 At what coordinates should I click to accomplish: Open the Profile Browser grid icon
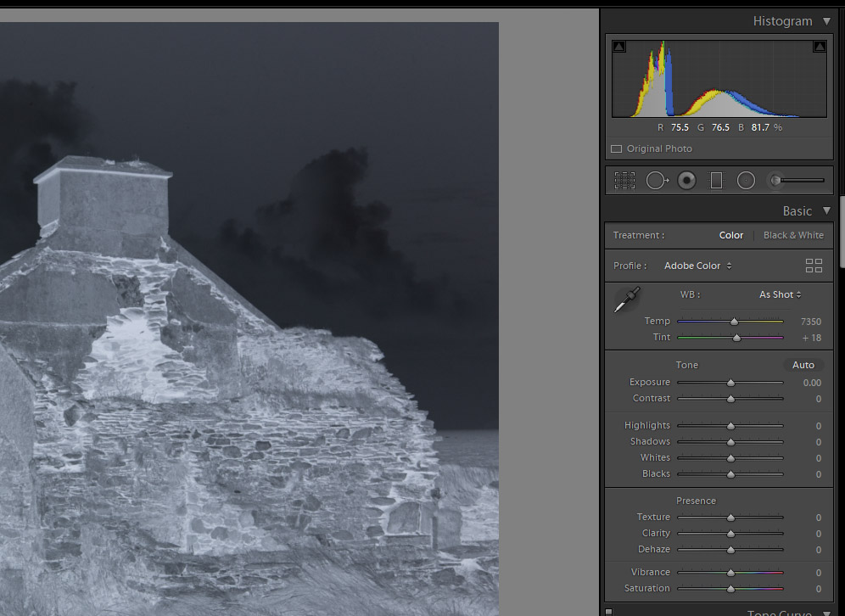pyautogui.click(x=814, y=266)
